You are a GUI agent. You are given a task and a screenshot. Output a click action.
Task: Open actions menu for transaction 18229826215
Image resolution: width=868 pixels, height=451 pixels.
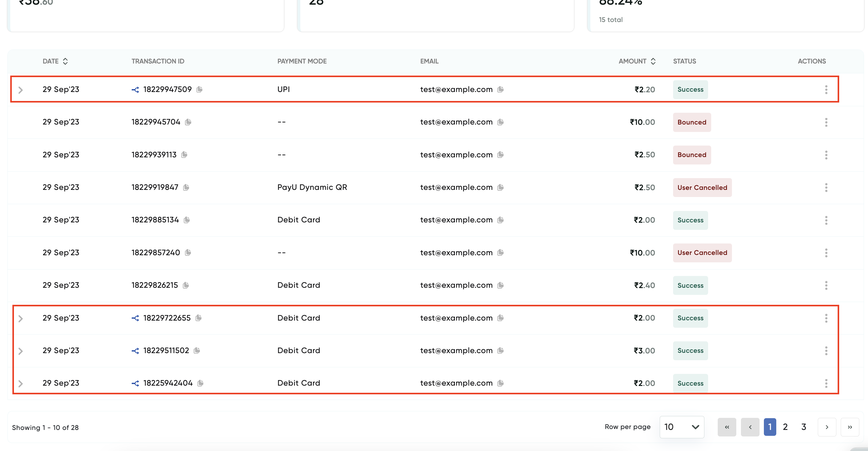pos(826,285)
